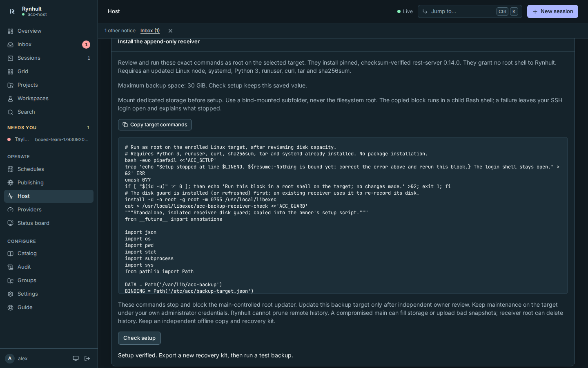The image size is (588, 368).
Task: Click the Check setup button
Action: (x=139, y=338)
